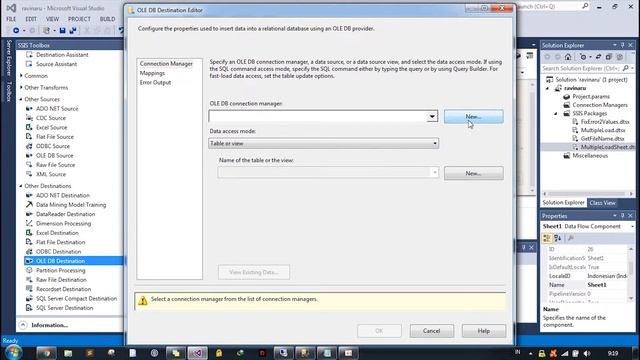Open the Error Output page in the editor
Viewport: 640px width, 360px height.
click(x=155, y=82)
